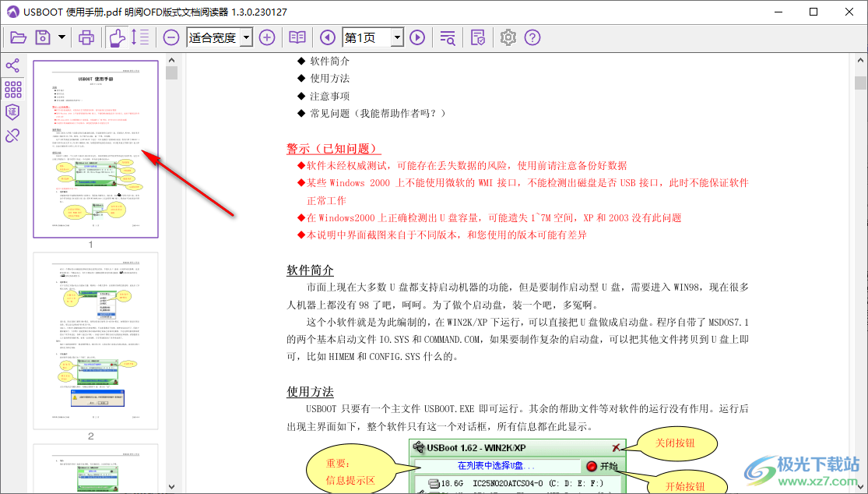
Task: Go to the next page
Action: click(417, 37)
